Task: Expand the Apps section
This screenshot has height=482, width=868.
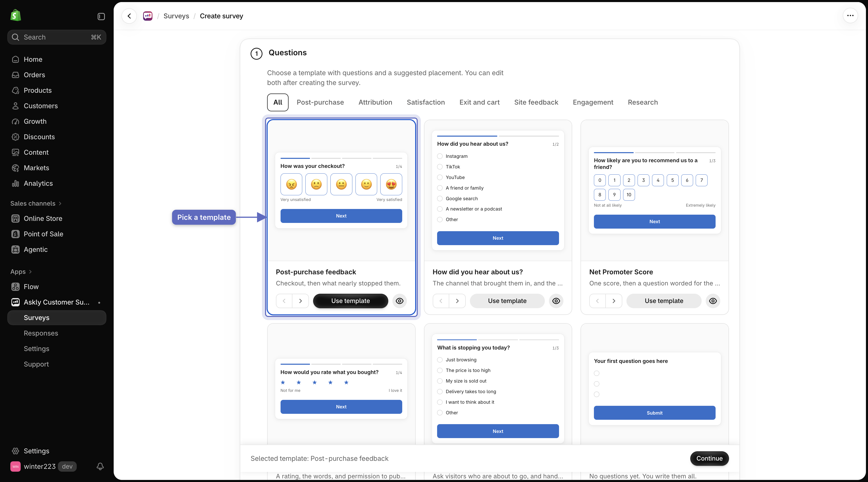Action: (x=21, y=271)
